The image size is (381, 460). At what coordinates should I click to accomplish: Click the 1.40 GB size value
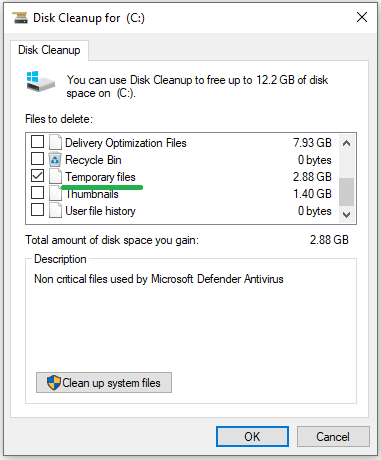[x=312, y=194]
